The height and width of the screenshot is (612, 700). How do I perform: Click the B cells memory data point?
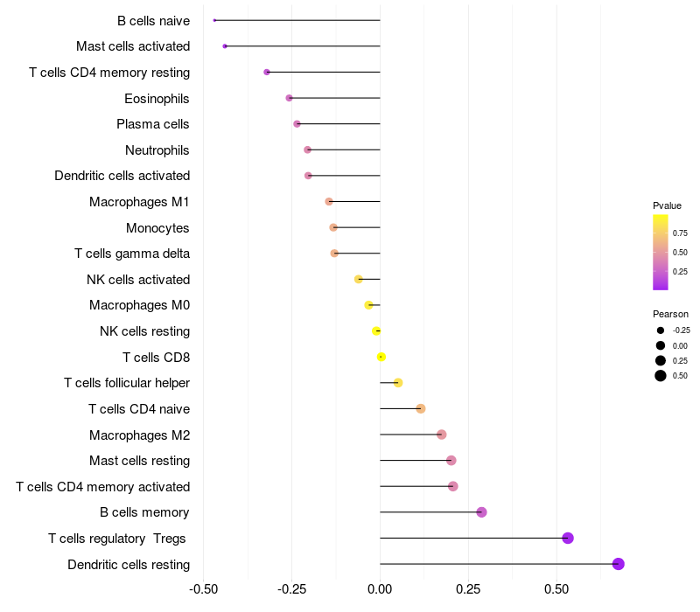481,512
